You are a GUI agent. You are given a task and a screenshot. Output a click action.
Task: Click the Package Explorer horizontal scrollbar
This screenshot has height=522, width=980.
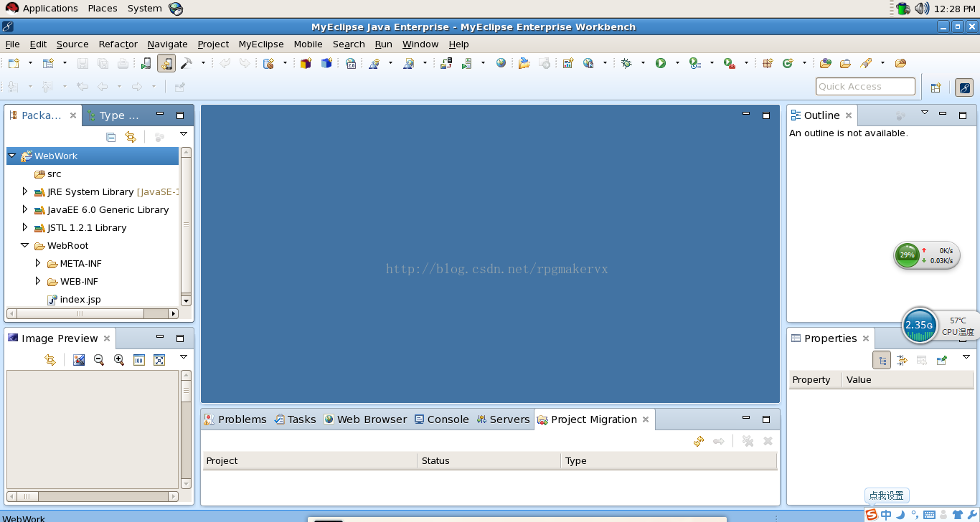[x=93, y=313]
